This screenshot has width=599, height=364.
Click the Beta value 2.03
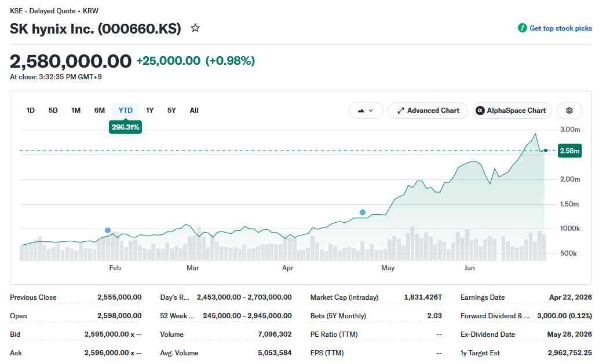pyautogui.click(x=434, y=316)
